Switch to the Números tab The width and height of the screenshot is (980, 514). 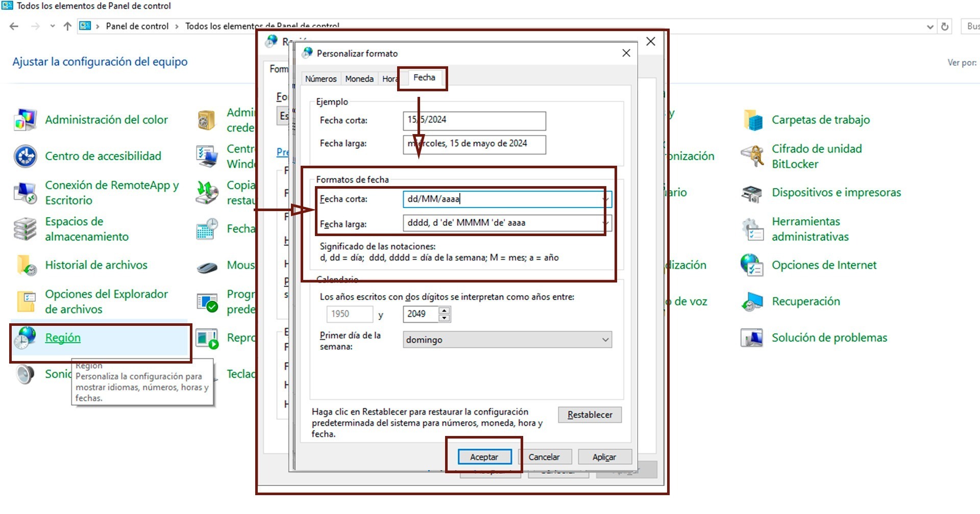321,79
